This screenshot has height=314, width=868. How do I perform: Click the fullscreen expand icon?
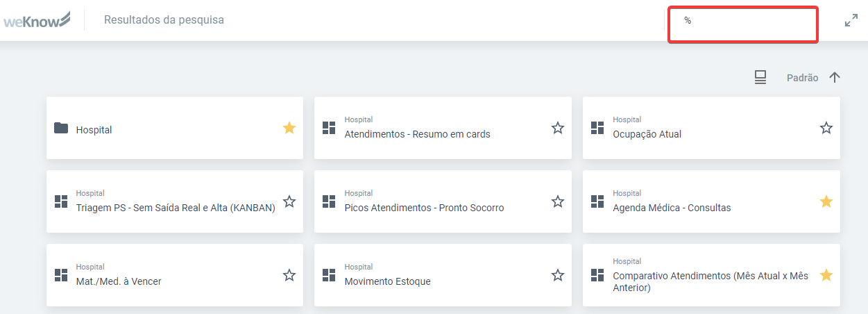(851, 21)
